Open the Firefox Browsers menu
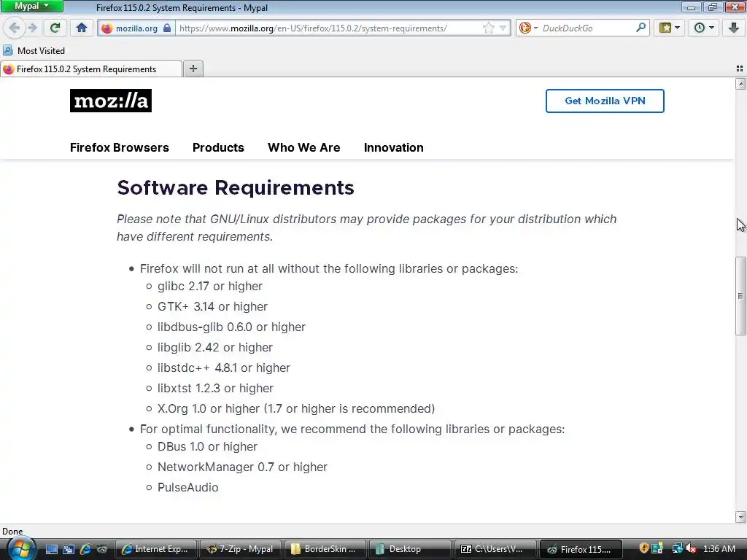The image size is (747, 560). click(119, 147)
